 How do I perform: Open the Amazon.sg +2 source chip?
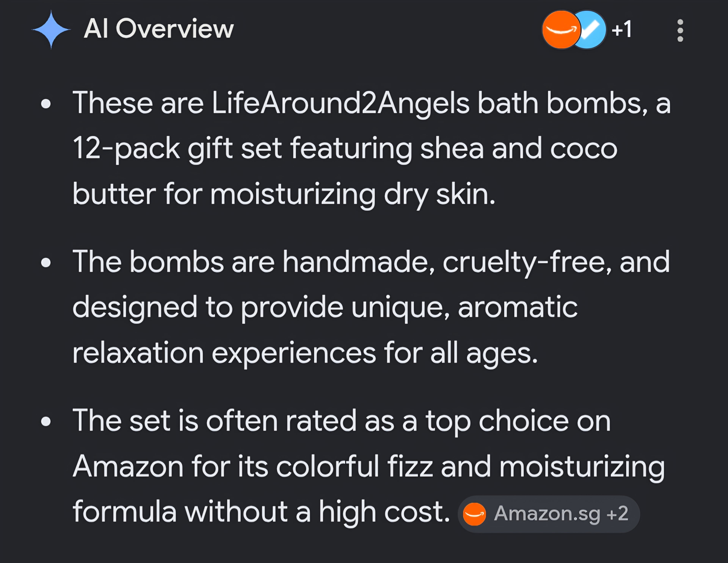tap(549, 514)
